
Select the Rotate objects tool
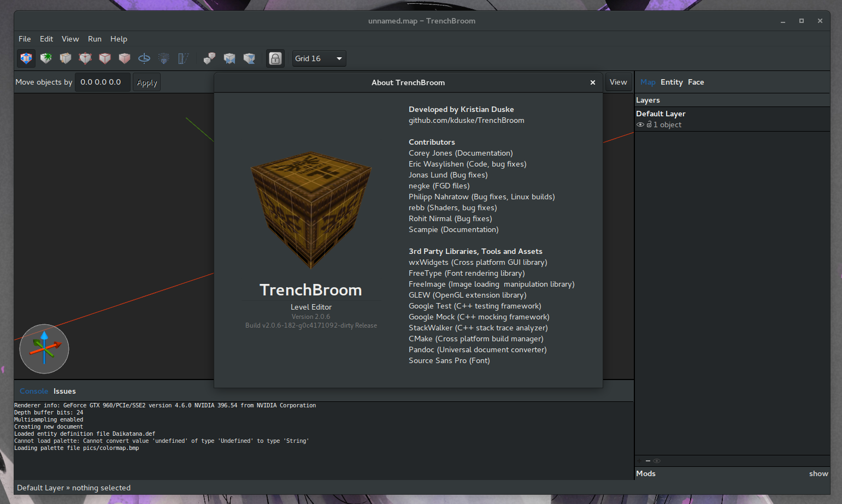click(144, 58)
